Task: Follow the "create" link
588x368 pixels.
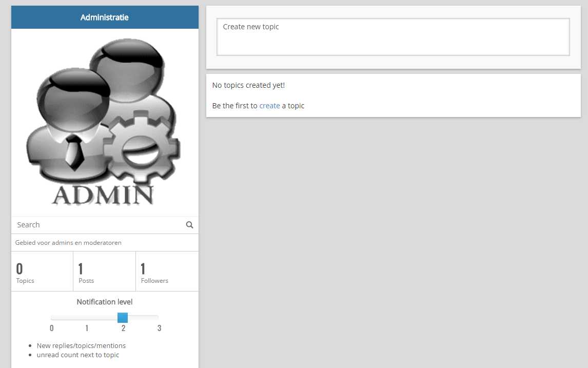Action: [x=269, y=106]
